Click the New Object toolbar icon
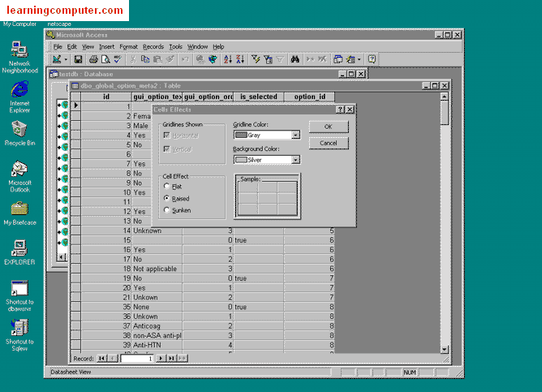Screen dimensions: 542x392 [351, 59]
